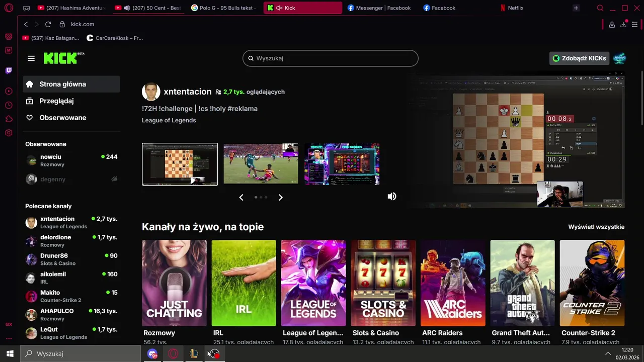Open the Opera sidebar history clock icon

(9, 105)
